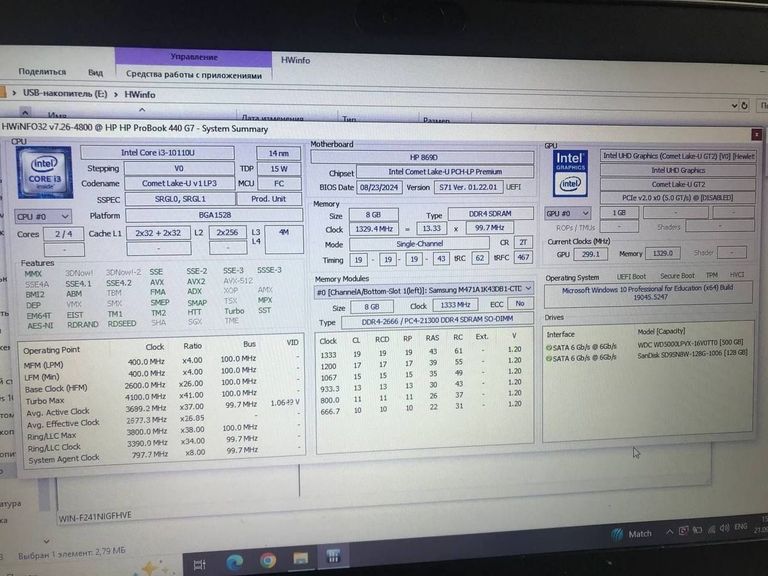Click the Intel Core i3 CPU logo
Image resolution: width=768 pixels, height=576 pixels.
tap(44, 173)
